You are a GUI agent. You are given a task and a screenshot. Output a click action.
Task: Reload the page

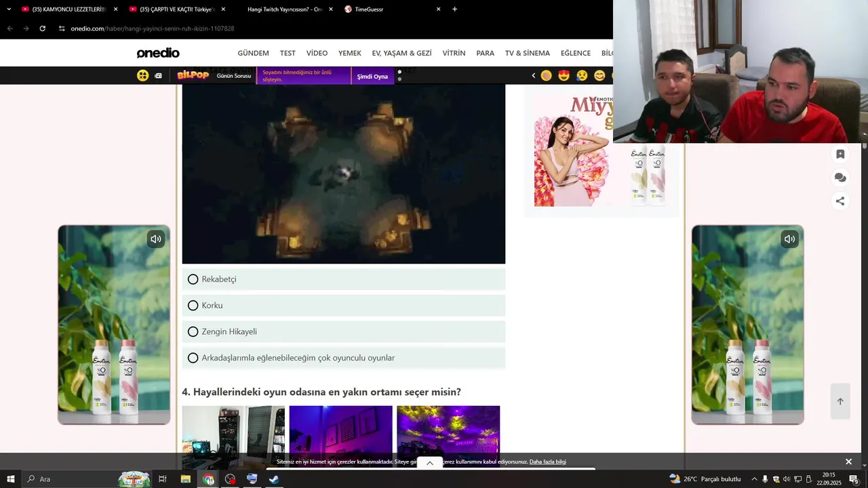tap(42, 28)
